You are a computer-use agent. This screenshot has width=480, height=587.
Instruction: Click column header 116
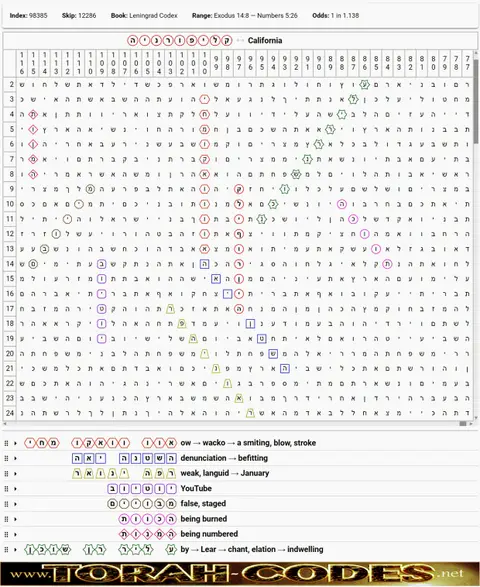(22, 63)
